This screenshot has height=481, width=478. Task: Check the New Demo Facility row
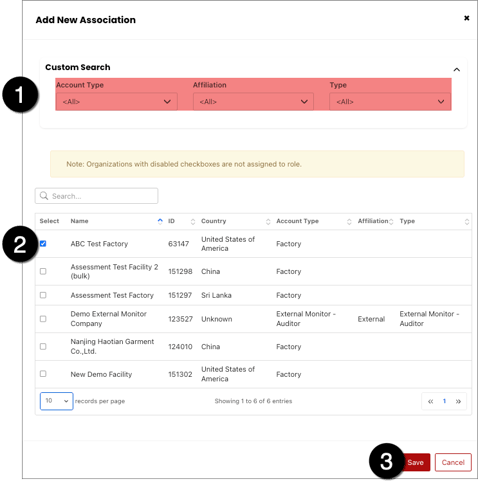click(x=43, y=374)
